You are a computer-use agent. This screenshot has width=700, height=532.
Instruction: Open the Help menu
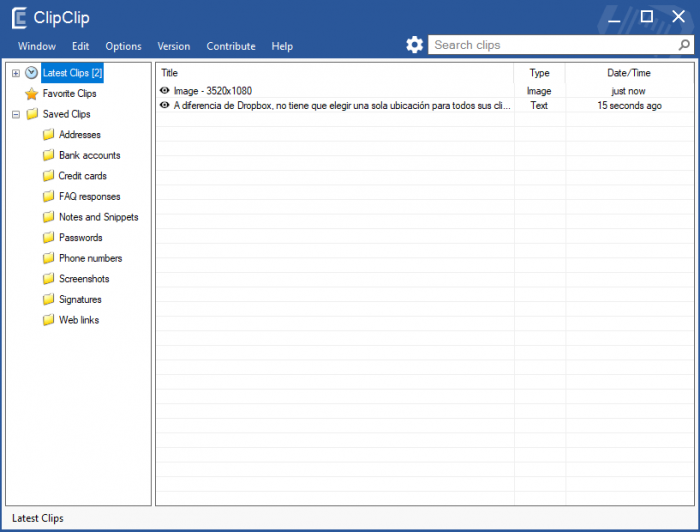[282, 46]
